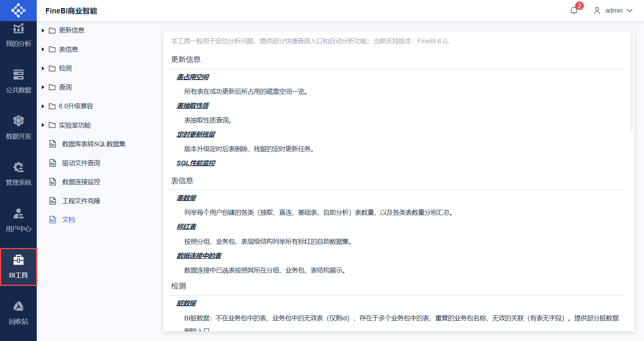
Task: Select the 查询 tree item label
Action: click(x=65, y=87)
